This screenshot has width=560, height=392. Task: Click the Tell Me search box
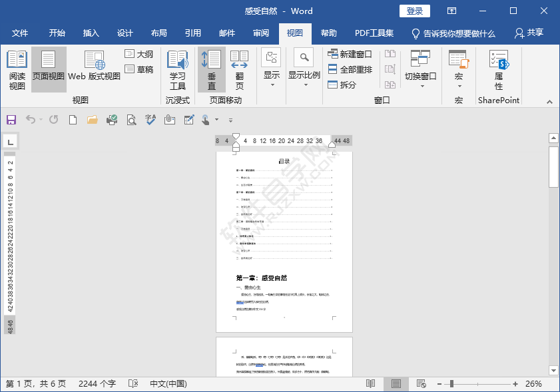[453, 33]
